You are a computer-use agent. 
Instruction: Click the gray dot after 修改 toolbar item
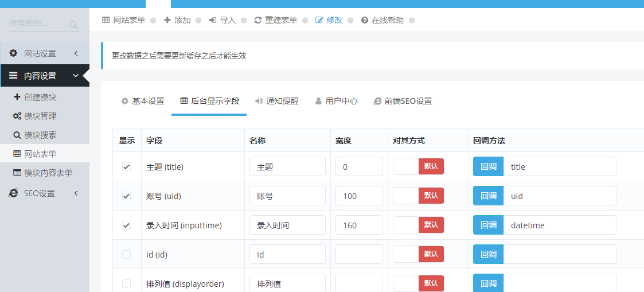350,20
